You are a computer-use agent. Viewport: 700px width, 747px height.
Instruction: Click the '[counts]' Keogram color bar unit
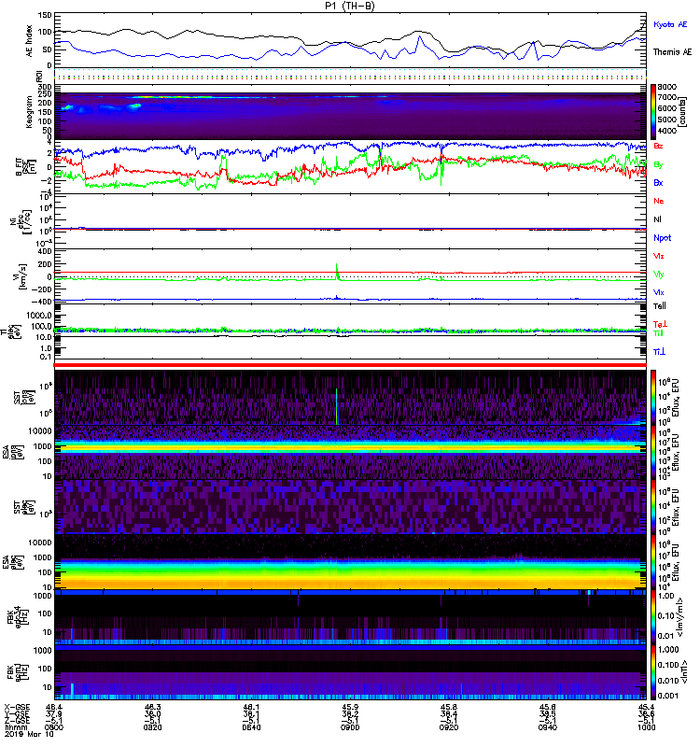682,111
